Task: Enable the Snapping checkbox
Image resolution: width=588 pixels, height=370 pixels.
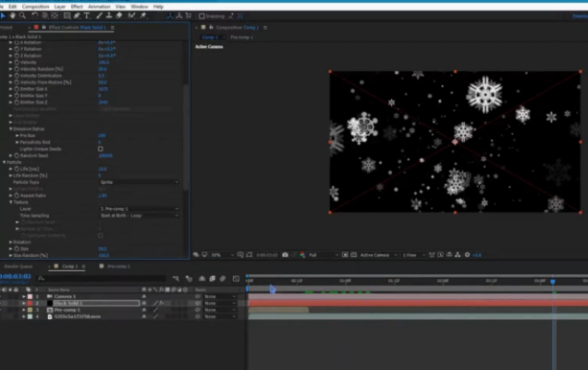Action: click(x=202, y=16)
